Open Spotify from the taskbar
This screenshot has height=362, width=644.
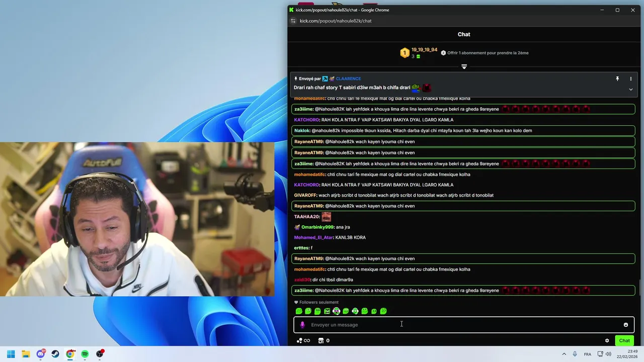coord(85,354)
